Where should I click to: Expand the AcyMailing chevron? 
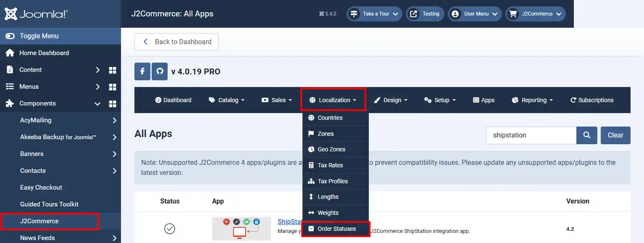114,120
